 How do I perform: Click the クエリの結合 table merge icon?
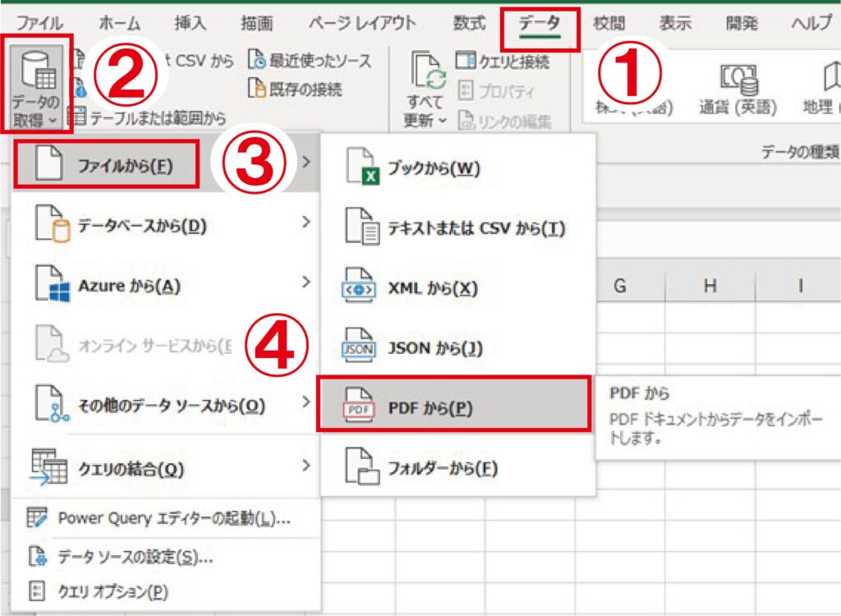48,467
